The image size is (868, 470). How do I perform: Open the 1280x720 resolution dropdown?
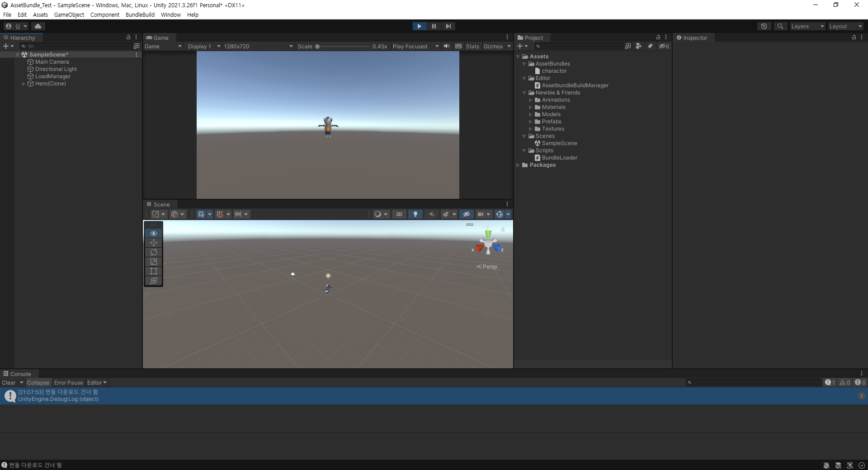click(258, 47)
